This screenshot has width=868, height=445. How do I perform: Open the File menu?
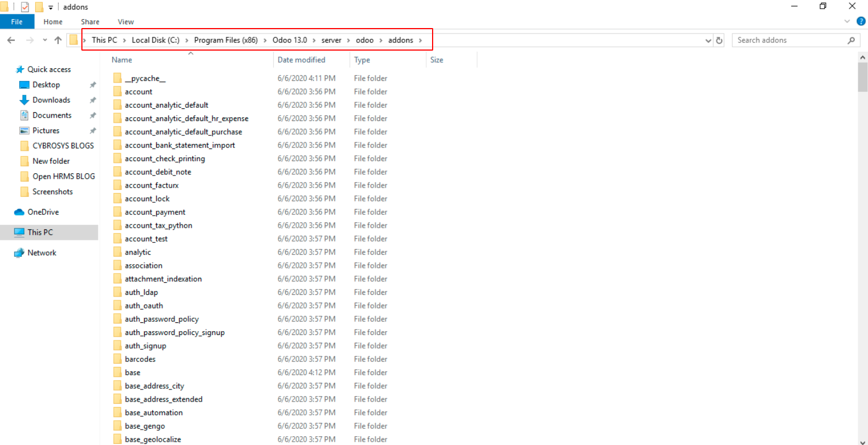click(x=17, y=21)
